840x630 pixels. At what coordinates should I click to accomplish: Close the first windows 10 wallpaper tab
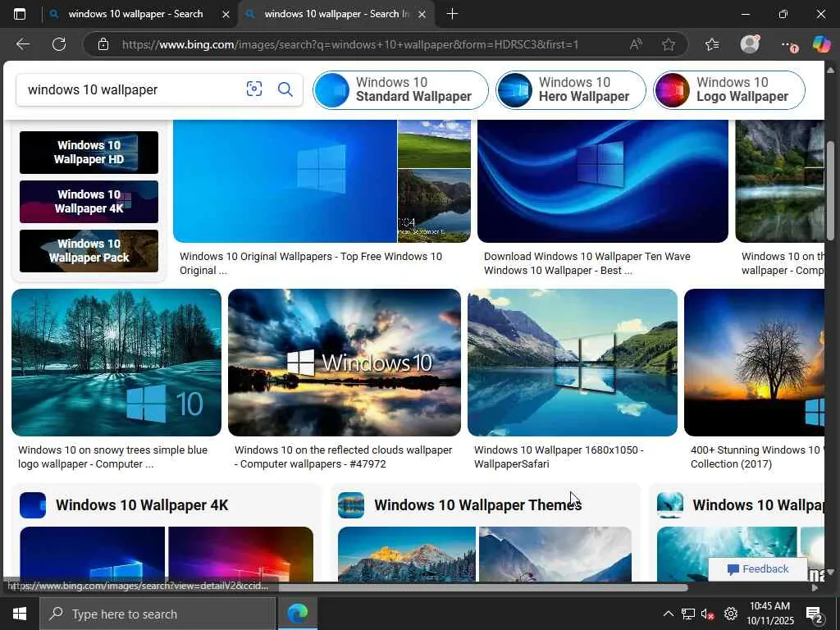coord(226,15)
